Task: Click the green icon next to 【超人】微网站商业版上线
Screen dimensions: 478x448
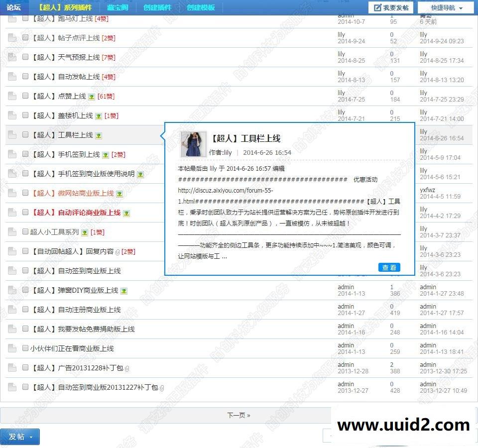Action: coord(119,194)
